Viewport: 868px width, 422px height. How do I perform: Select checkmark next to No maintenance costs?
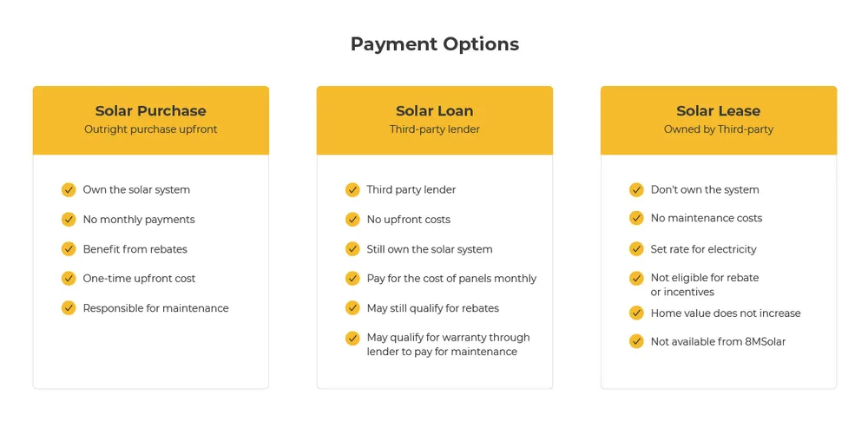click(636, 218)
